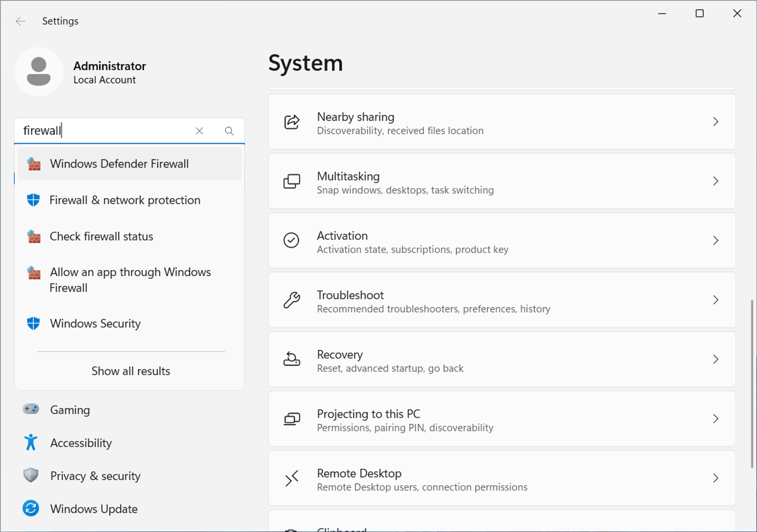
Task: Open the Recovery settings card
Action: pyautogui.click(x=502, y=359)
